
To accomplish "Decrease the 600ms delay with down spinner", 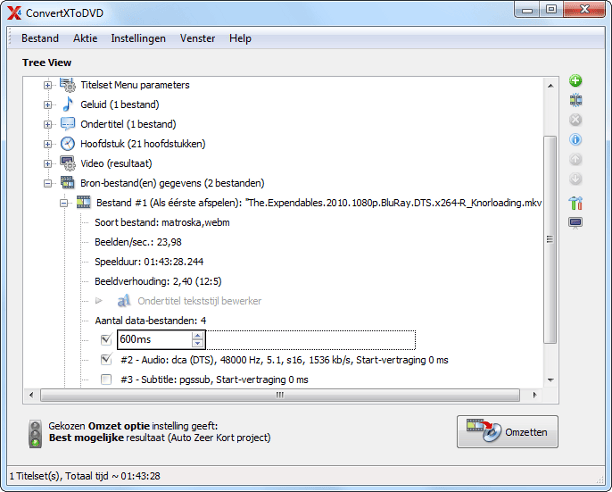I will click(x=197, y=343).
